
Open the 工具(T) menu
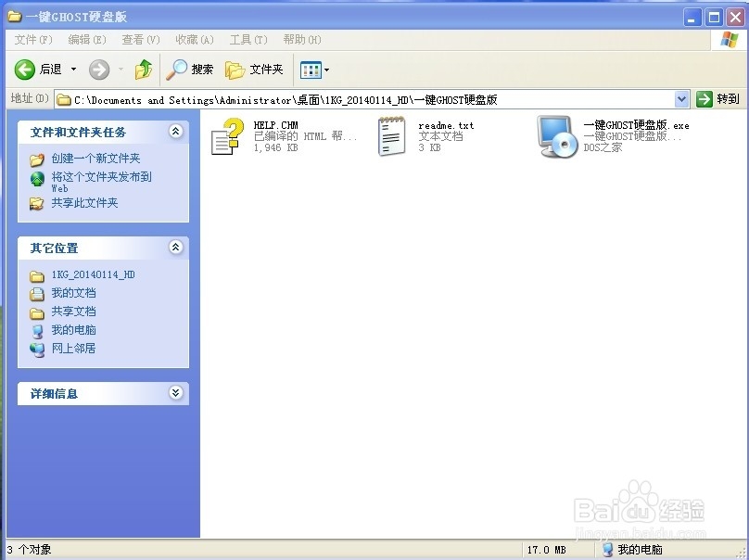(x=248, y=40)
